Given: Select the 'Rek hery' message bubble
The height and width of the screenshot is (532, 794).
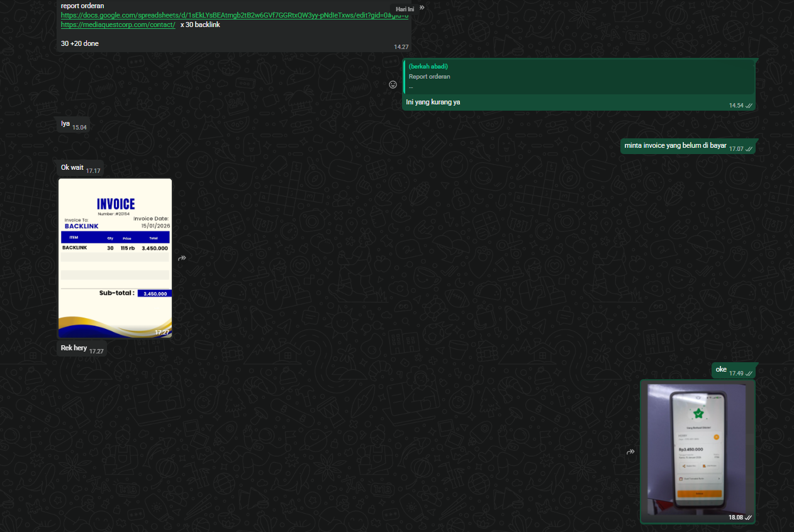Looking at the screenshot, I should pyautogui.click(x=74, y=348).
